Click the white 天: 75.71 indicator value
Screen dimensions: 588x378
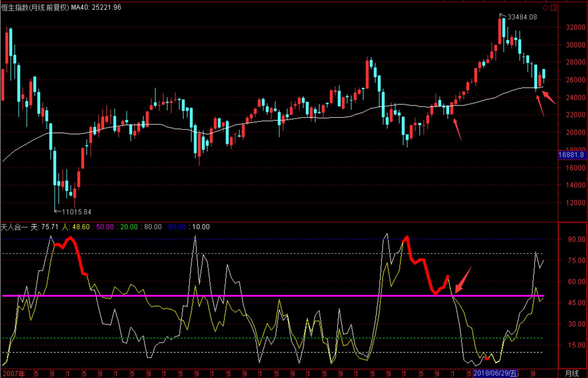click(x=44, y=227)
